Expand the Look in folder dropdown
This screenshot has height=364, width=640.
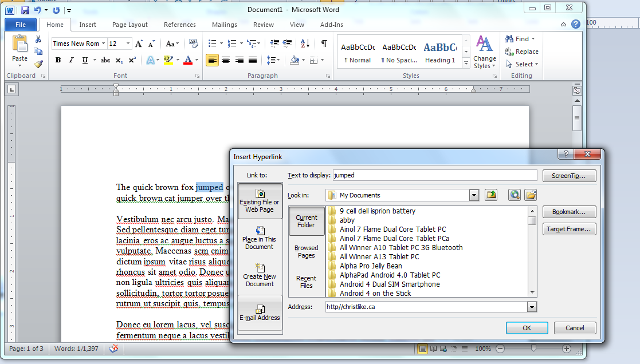click(x=474, y=195)
